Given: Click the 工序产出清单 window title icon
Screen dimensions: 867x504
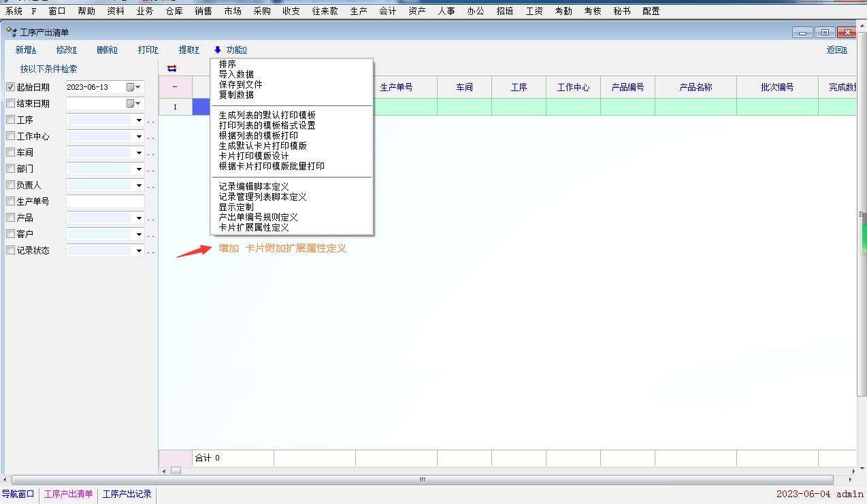Looking at the screenshot, I should 12,32.
